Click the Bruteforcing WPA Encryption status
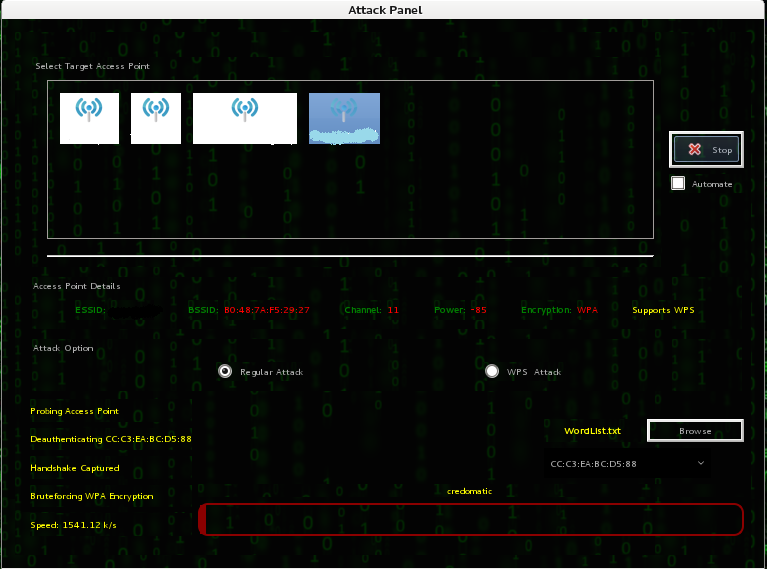Image resolution: width=767 pixels, height=569 pixels. 92,496
